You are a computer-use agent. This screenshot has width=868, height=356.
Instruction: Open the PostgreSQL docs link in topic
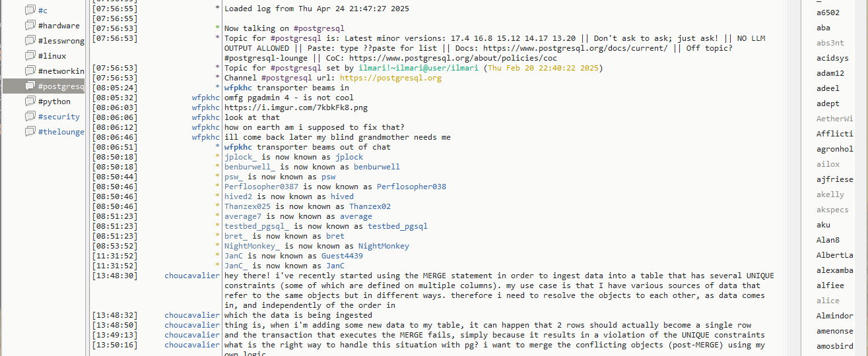tap(575, 48)
